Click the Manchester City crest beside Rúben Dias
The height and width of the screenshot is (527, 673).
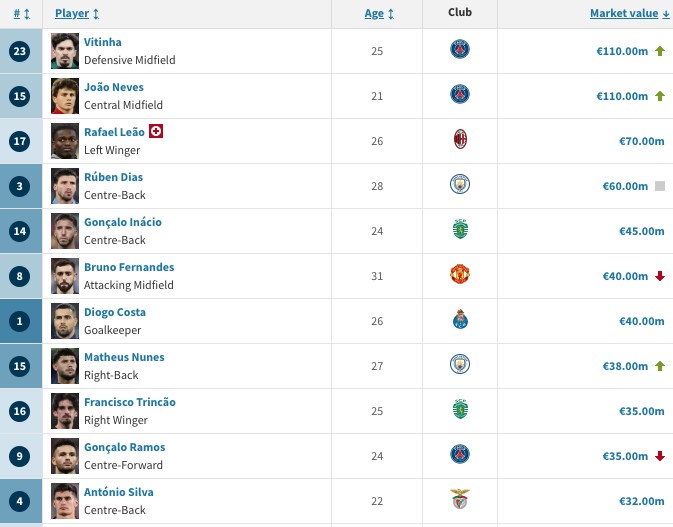coord(460,185)
